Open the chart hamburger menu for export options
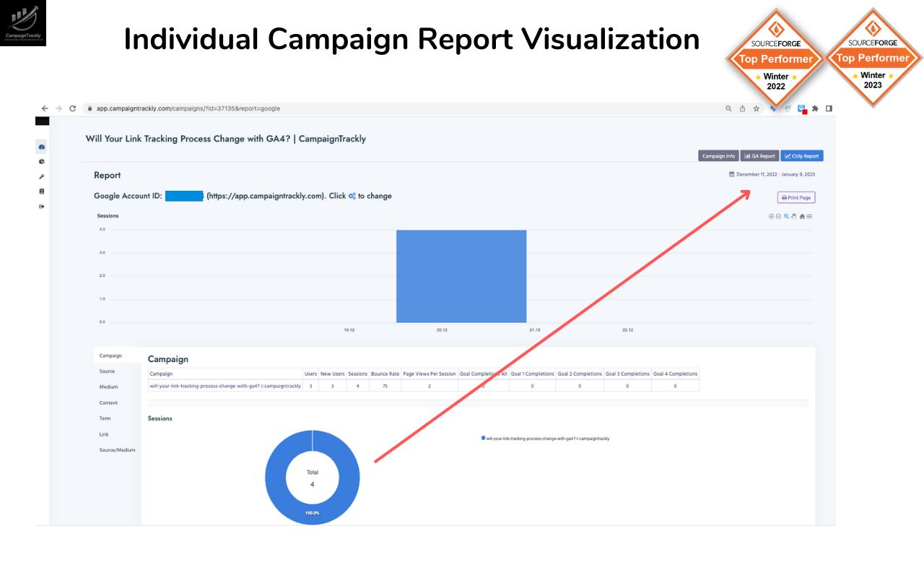 810,216
